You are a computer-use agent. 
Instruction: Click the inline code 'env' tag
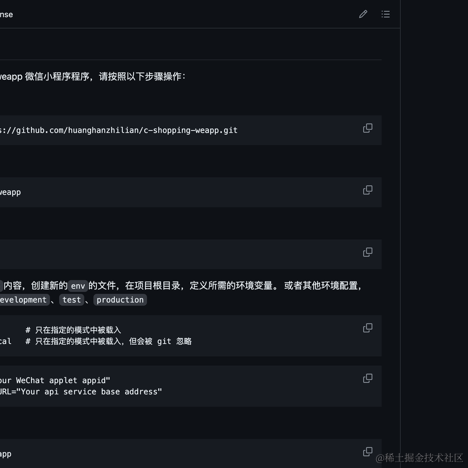point(78,286)
